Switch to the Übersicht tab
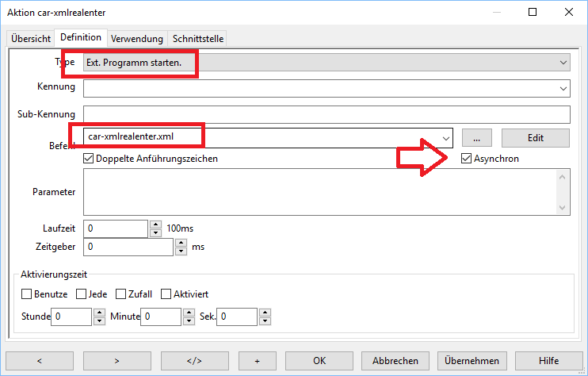The image size is (588, 376). (31, 38)
